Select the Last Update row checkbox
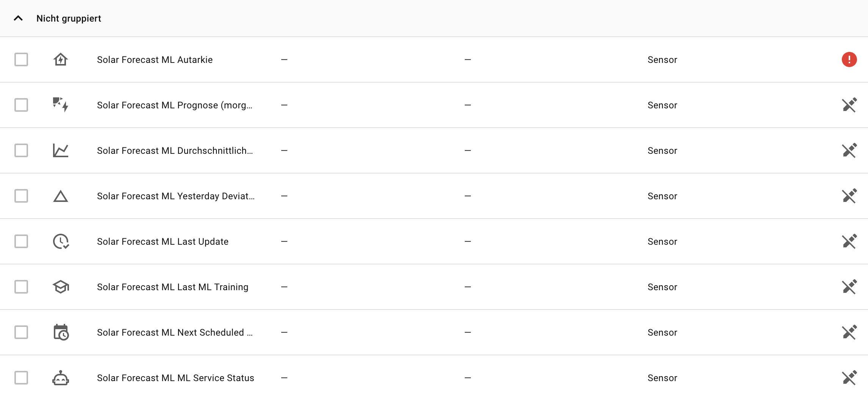This screenshot has height=397, width=868. pos(21,241)
